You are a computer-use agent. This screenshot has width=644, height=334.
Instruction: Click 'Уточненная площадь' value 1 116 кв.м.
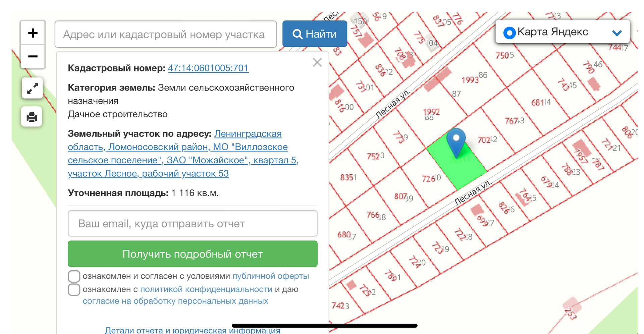click(195, 193)
